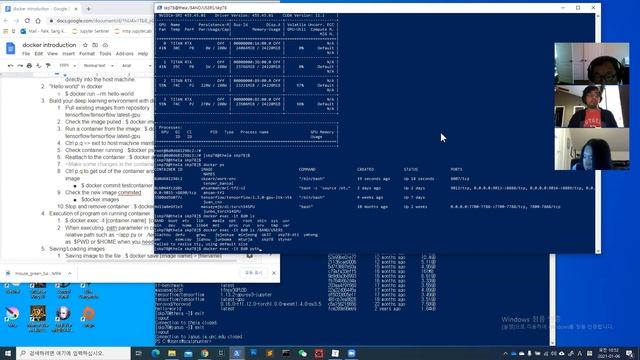Image resolution: width=640 pixels, height=360 pixels.
Task: Select the top participant video thumbnail
Action: pos(591,64)
